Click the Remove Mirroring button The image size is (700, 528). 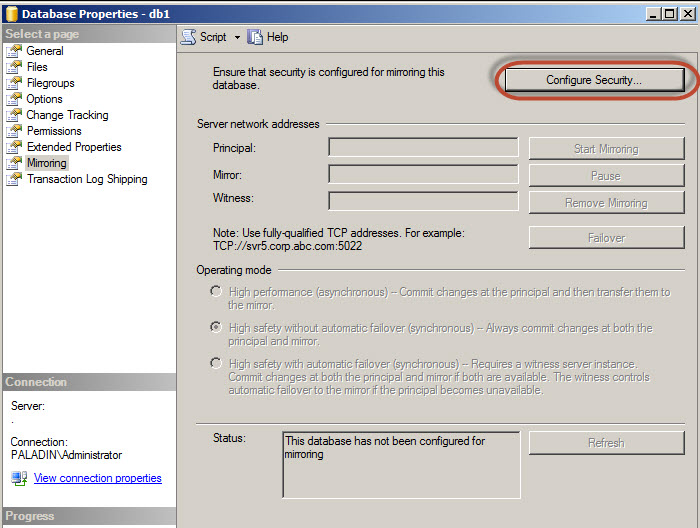[606, 203]
